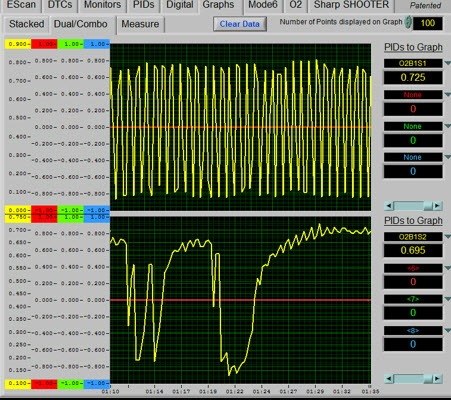Go to the Monitors tab
Image resolution: width=451 pixels, height=400 pixels.
click(102, 5)
